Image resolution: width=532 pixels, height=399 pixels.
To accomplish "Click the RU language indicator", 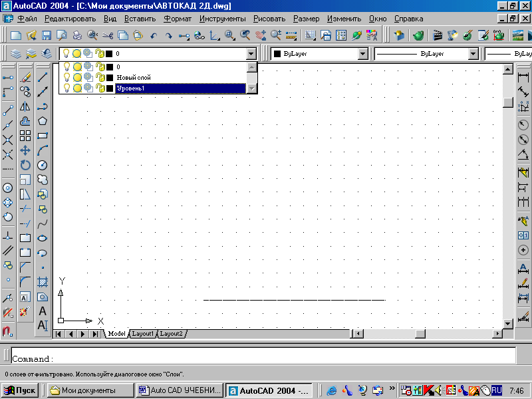I will (497, 390).
